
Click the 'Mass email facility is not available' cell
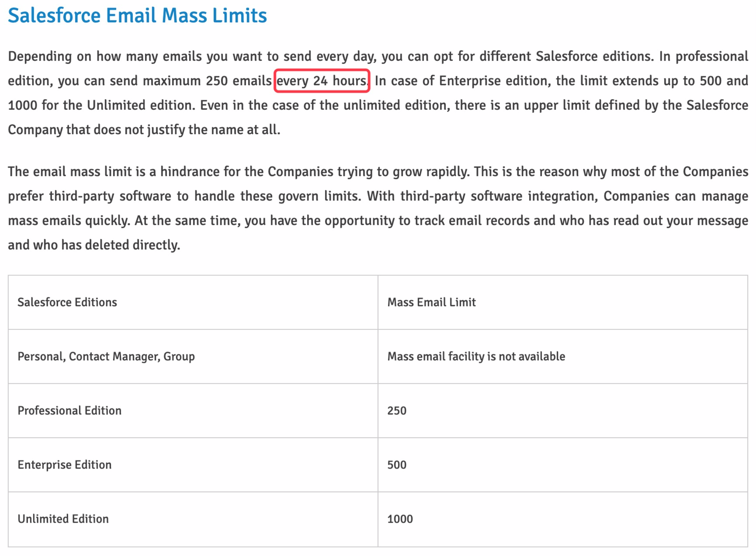click(476, 356)
